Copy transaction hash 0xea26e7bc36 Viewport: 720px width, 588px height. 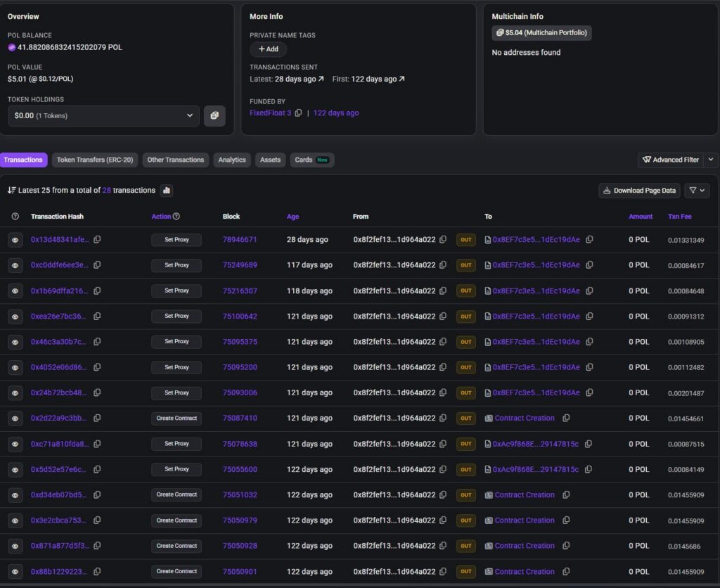97,316
